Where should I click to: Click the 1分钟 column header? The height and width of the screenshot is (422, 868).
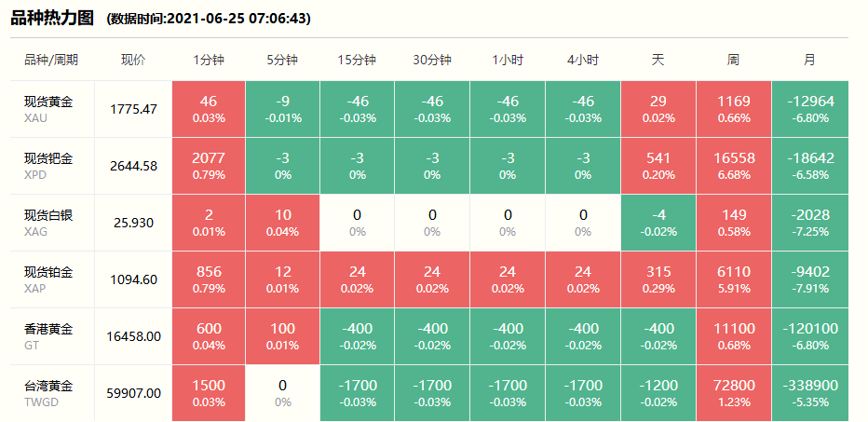209,60
